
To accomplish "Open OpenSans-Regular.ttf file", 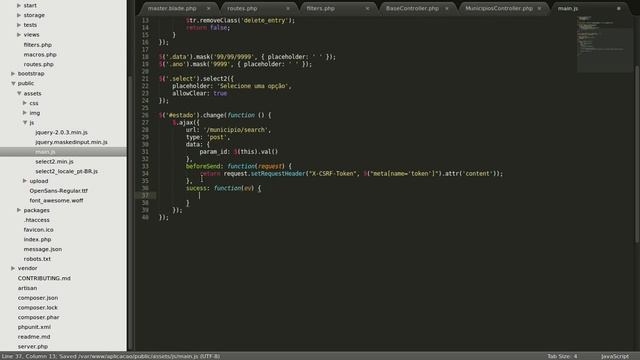I will coord(58,191).
